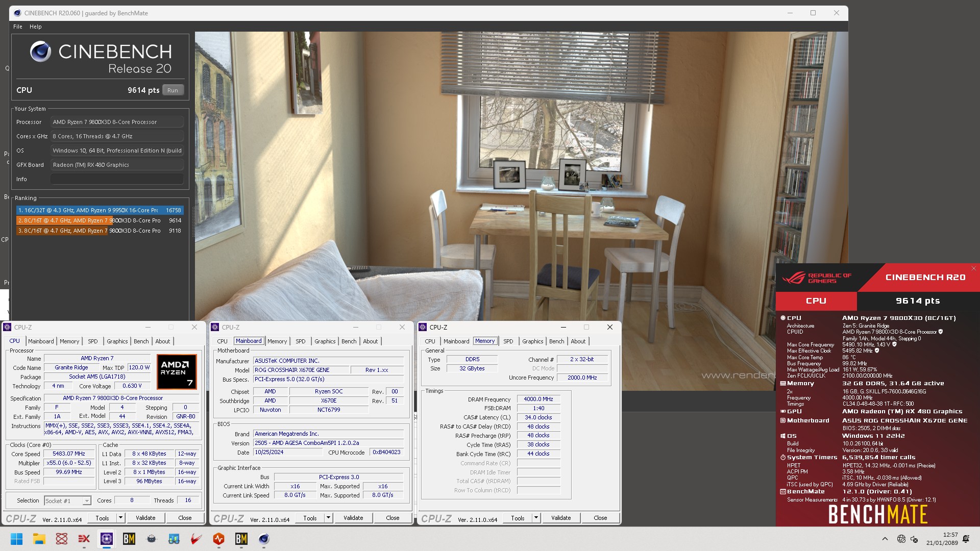Click the 9614 pts score in BenchMate panel

[918, 301]
